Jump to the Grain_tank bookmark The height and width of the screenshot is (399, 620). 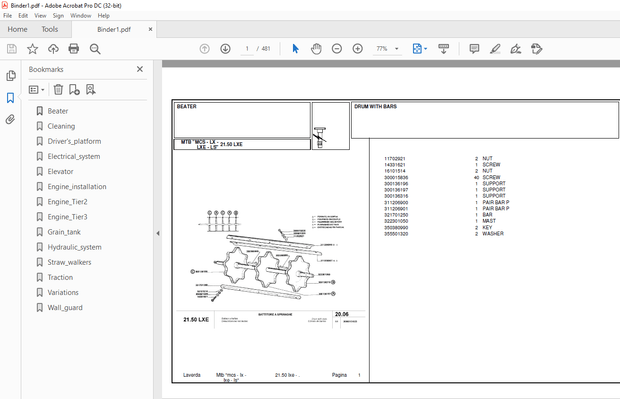[x=64, y=232]
